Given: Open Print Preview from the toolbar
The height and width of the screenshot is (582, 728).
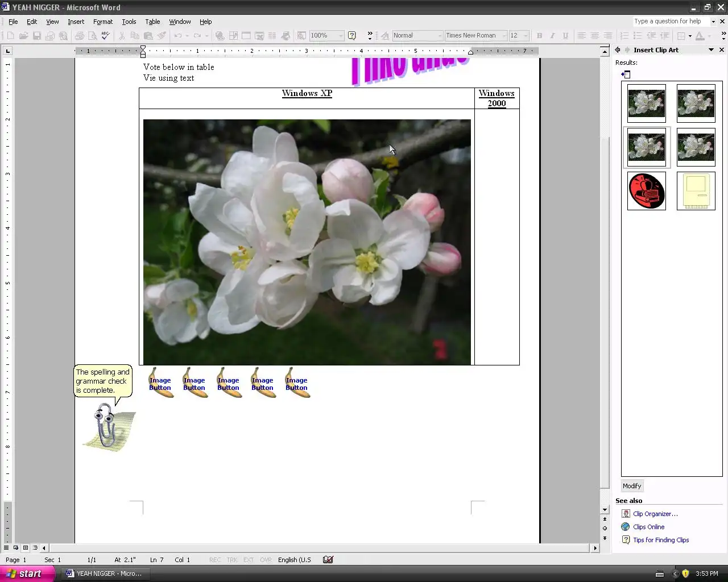Looking at the screenshot, I should pyautogui.click(x=92, y=35).
